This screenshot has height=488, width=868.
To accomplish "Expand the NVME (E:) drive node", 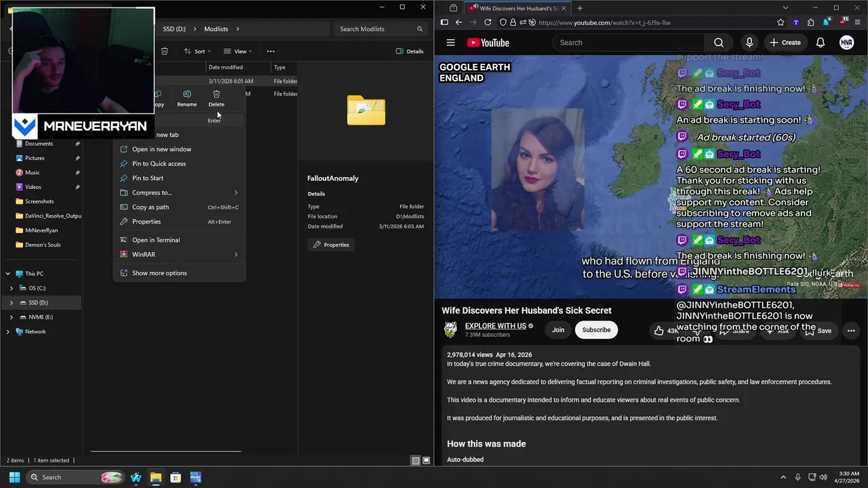I will (x=12, y=317).
